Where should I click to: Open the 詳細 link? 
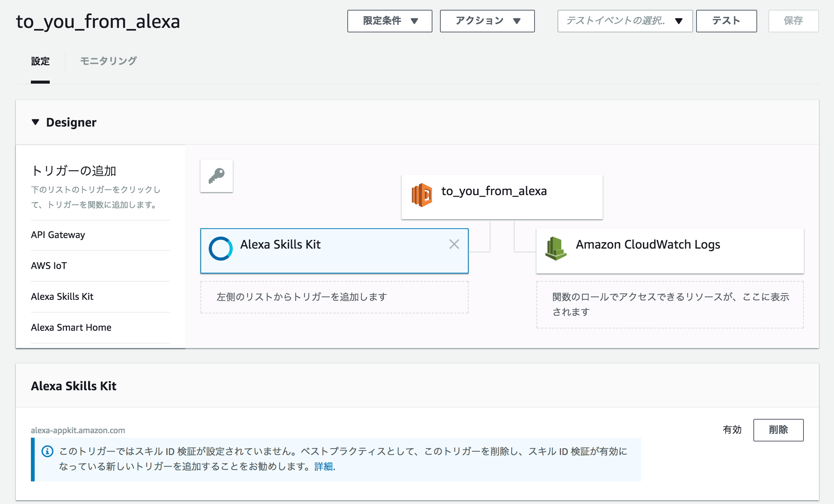pos(324,466)
